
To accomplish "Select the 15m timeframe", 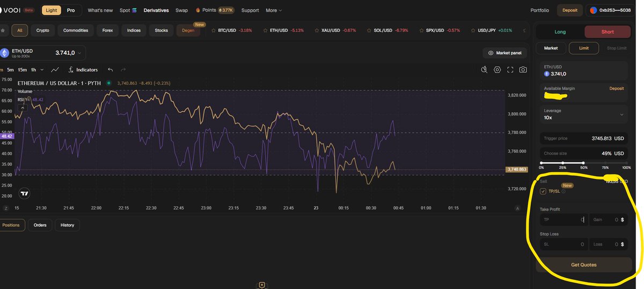I will click(x=23, y=70).
